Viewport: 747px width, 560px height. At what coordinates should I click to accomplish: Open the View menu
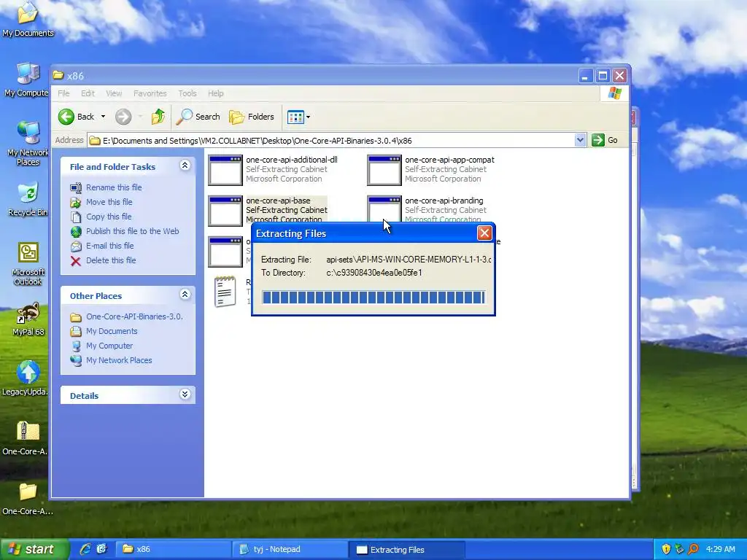coord(114,93)
